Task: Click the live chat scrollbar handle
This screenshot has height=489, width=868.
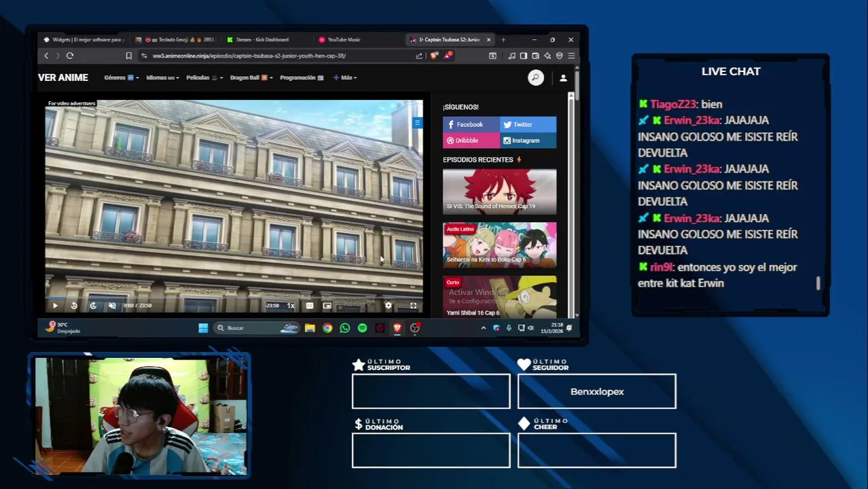Action: tap(818, 283)
